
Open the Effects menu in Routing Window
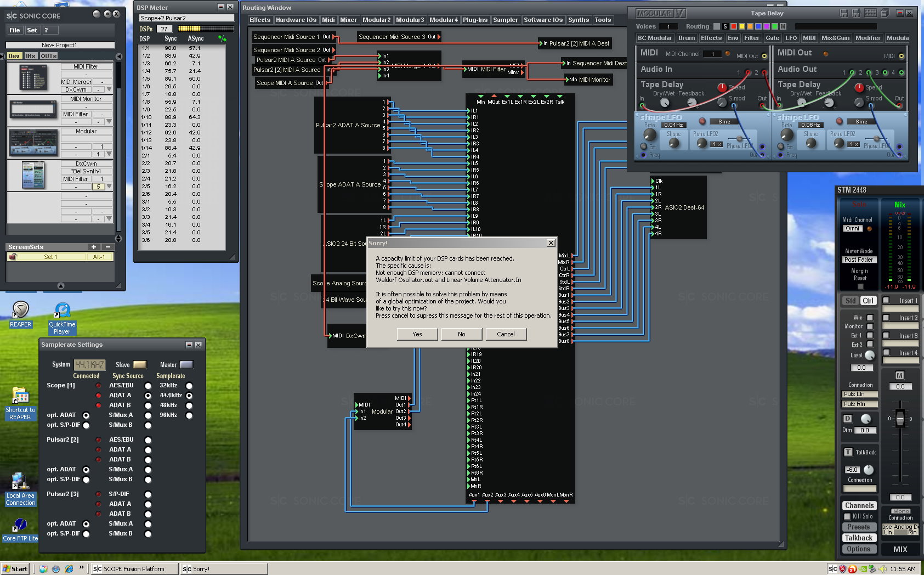(x=260, y=20)
